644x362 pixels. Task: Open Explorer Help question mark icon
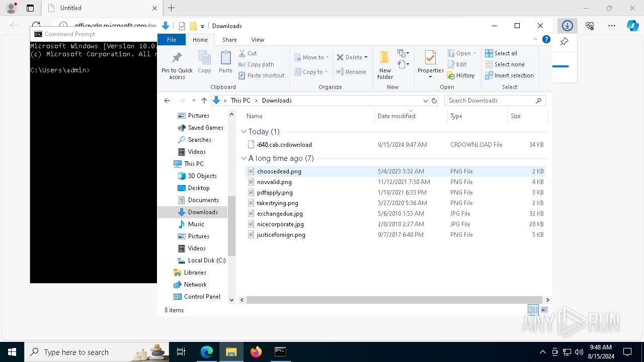[546, 39]
